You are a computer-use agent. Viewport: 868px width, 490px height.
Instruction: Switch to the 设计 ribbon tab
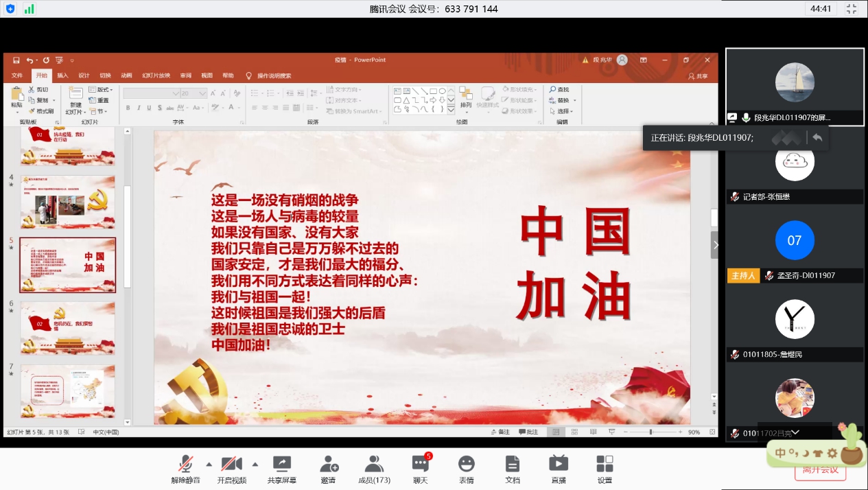[x=84, y=75]
